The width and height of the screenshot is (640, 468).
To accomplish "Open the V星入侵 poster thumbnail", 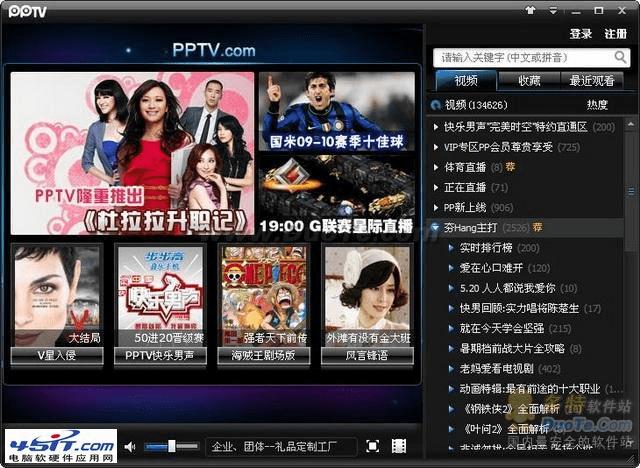I will click(57, 296).
